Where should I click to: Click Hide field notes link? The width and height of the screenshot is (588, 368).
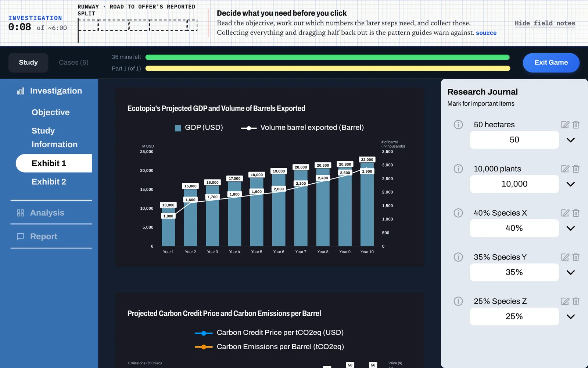[545, 23]
